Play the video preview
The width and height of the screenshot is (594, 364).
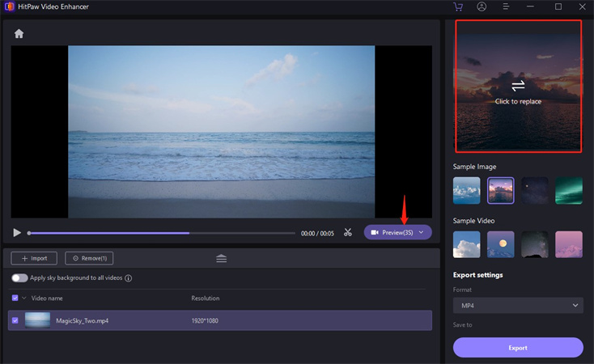tap(17, 233)
